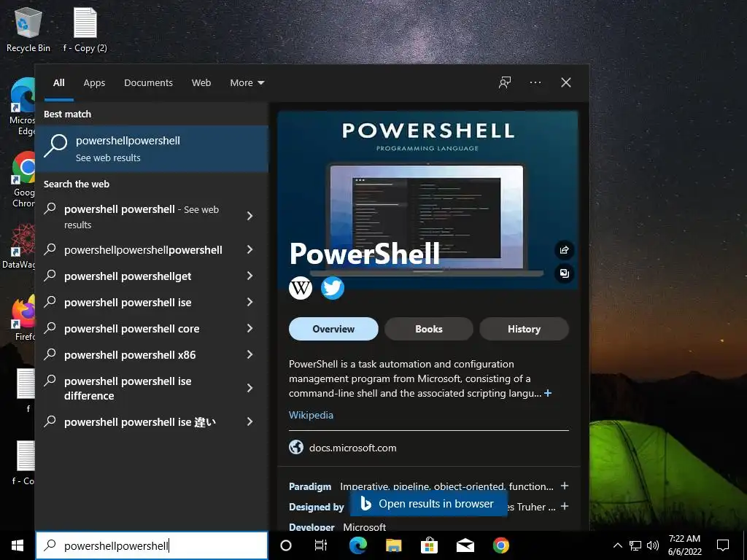Viewport: 747px width, 560px height.
Task: Launch Google Chrome from the taskbar
Action: (x=500, y=545)
